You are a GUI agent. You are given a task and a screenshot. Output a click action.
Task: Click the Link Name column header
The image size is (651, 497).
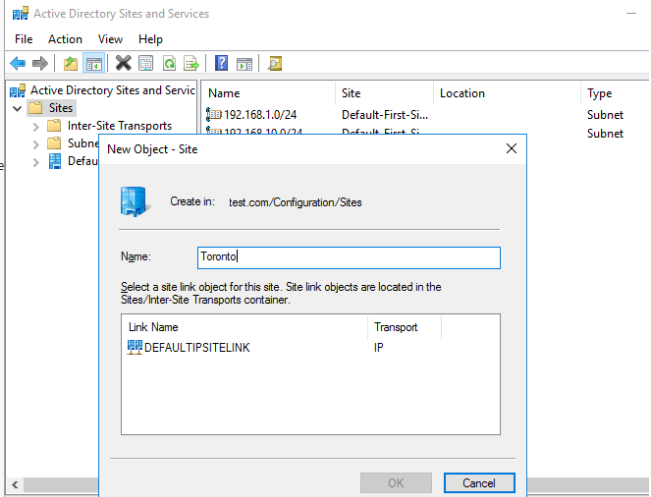tap(245, 327)
